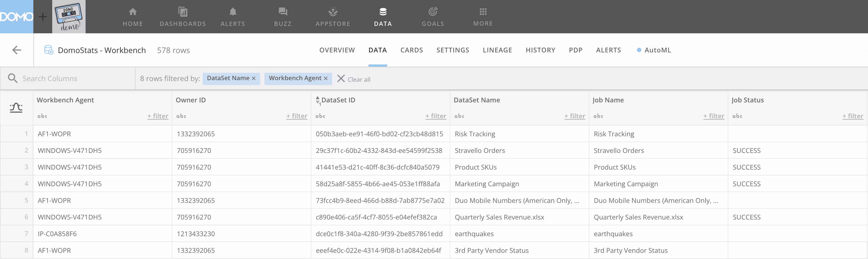Viewport: 868px width, 259px height.
Task: Select the earthquakes DataSet Name cell
Action: click(x=519, y=234)
